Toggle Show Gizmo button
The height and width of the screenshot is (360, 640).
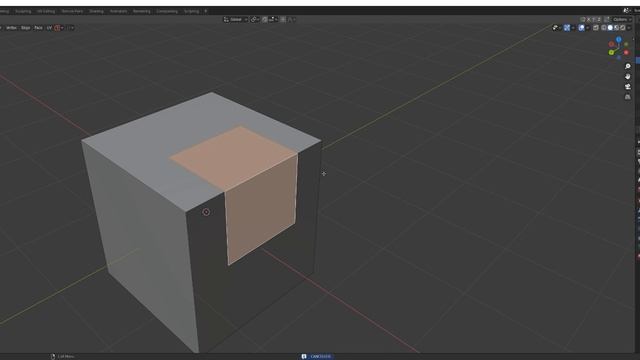click(567, 28)
